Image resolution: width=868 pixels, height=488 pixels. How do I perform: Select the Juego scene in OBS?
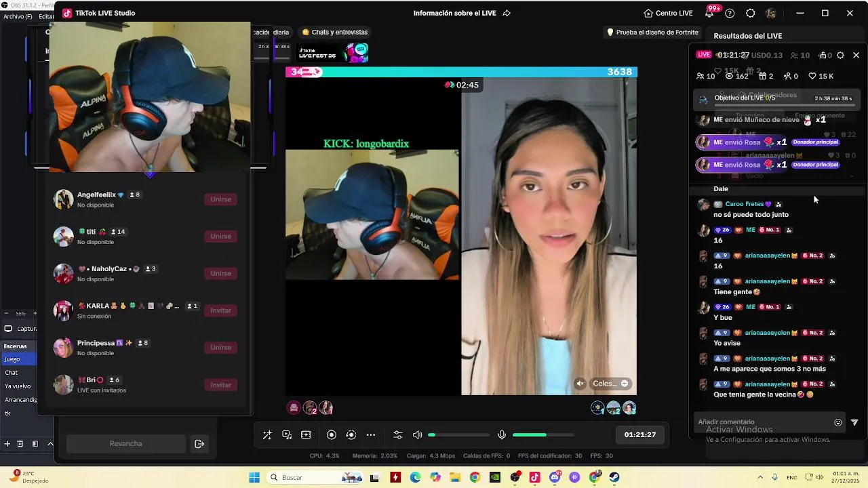point(19,359)
